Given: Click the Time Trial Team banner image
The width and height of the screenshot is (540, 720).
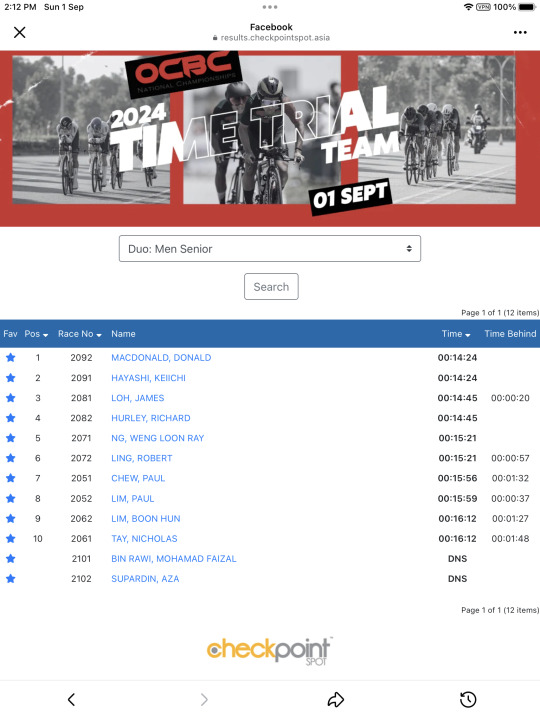Looking at the screenshot, I should (270, 138).
